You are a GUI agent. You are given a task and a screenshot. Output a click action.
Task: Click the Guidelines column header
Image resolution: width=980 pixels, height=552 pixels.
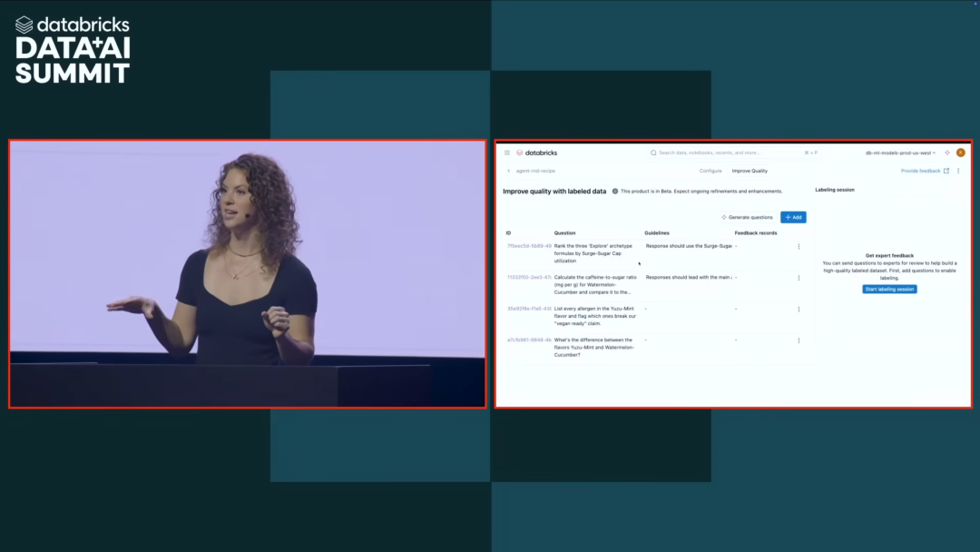pyautogui.click(x=656, y=233)
